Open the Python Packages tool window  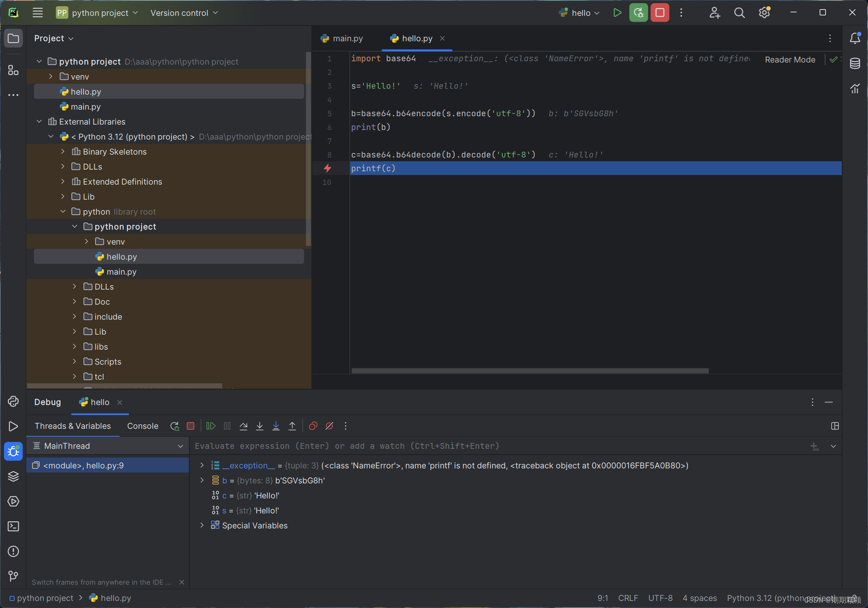tap(13, 476)
